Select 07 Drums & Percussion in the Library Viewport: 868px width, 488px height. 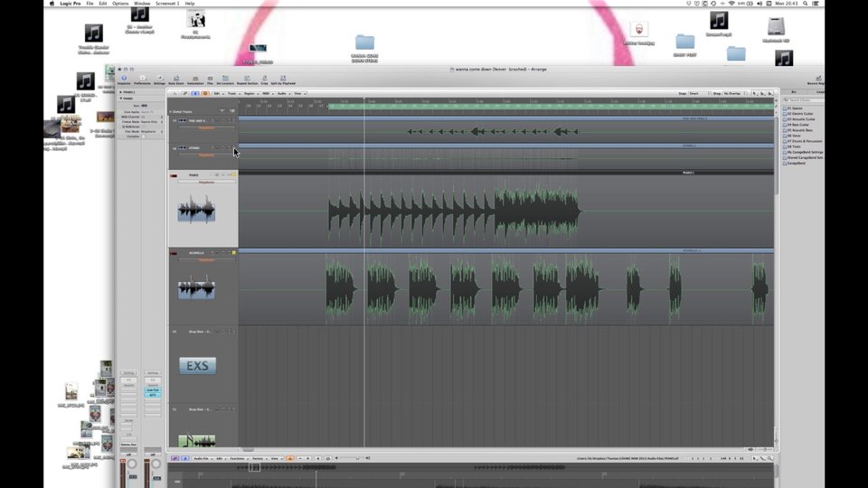pos(804,141)
